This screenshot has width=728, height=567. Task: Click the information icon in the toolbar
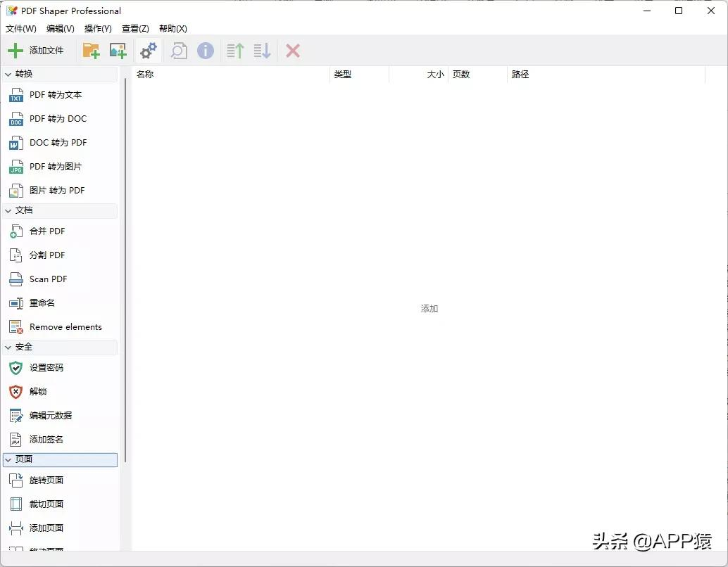[204, 51]
